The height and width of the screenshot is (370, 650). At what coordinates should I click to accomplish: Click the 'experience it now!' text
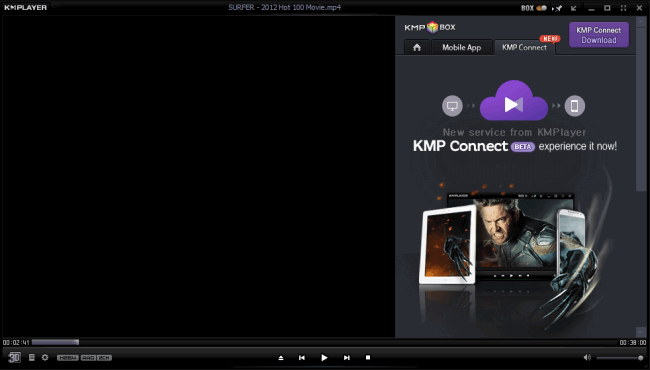(x=577, y=146)
